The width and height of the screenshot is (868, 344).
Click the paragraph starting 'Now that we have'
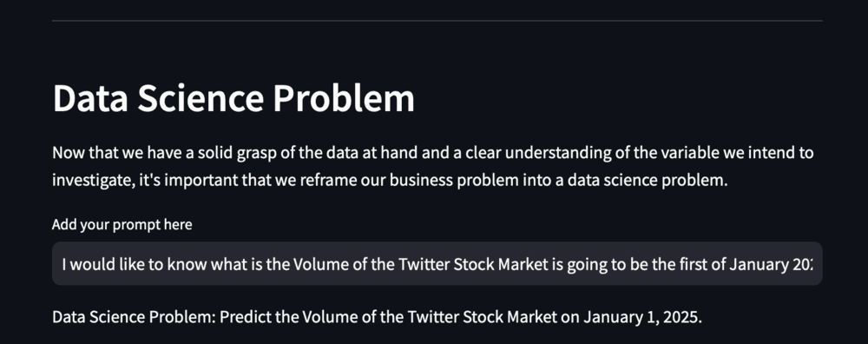click(x=433, y=167)
